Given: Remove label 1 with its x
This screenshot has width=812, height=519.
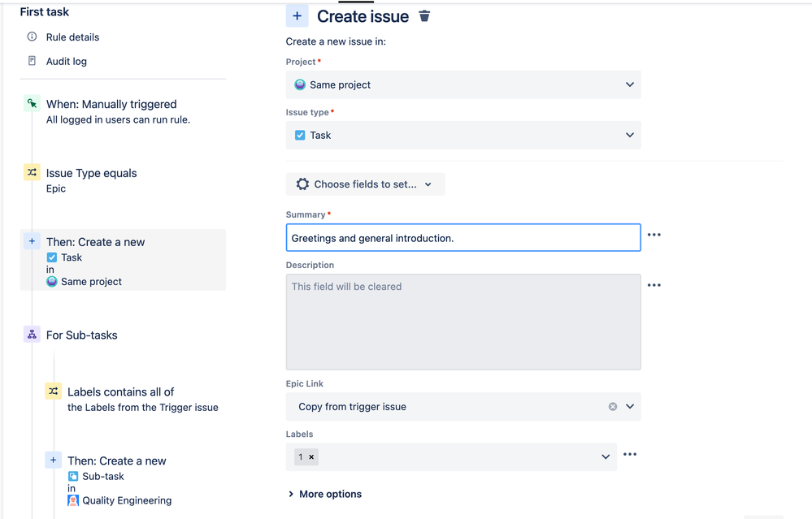Looking at the screenshot, I should tap(311, 457).
